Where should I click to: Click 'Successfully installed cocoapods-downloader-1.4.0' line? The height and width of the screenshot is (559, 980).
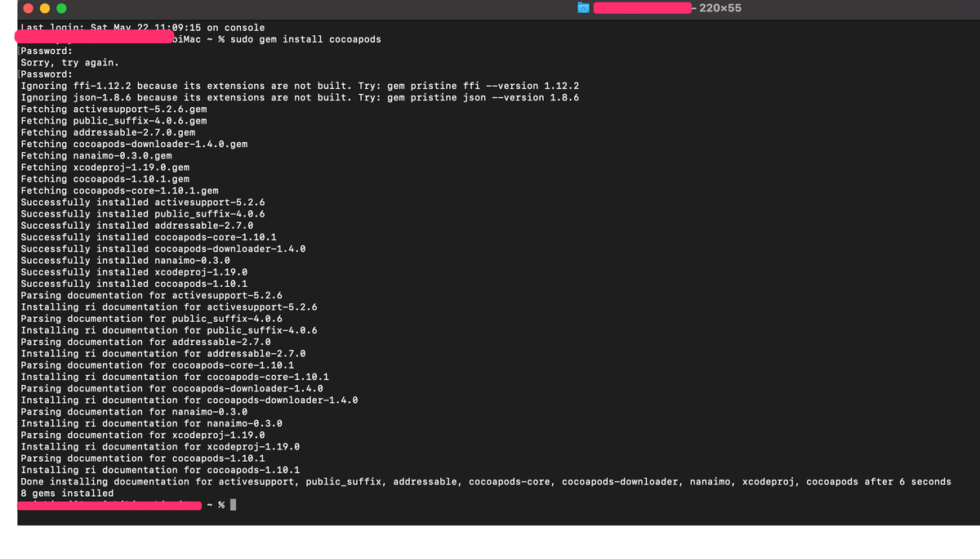point(163,248)
